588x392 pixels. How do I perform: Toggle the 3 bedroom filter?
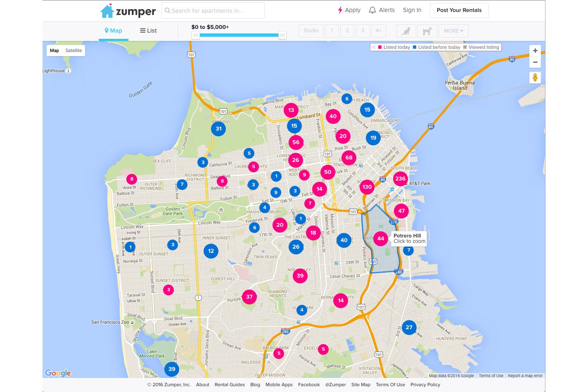pos(363,31)
